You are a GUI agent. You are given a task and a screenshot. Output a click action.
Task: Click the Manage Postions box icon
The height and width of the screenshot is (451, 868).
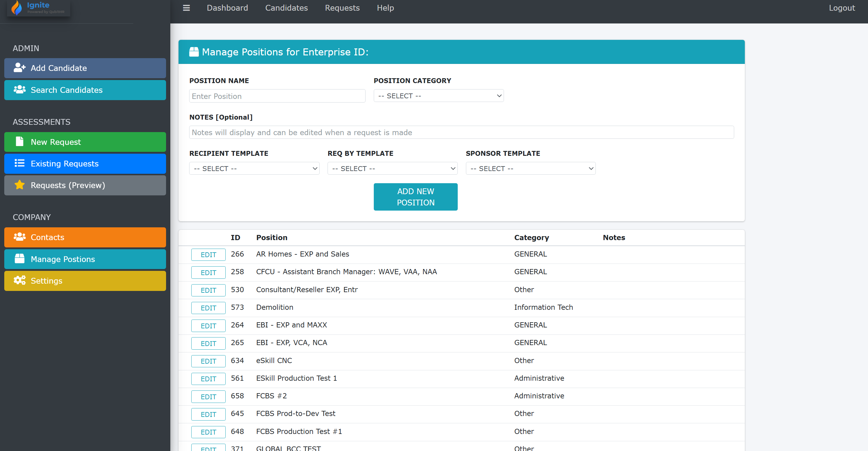[x=19, y=259]
